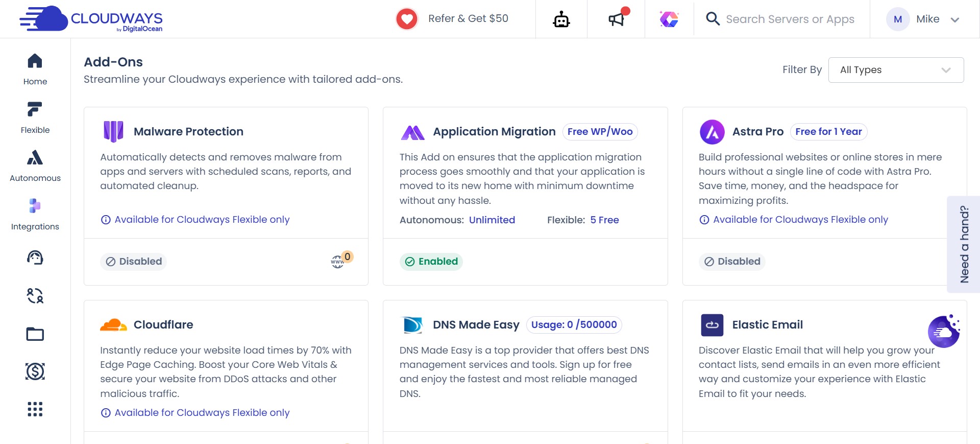Open the Need a hand? side tab
Viewport: 980px width, 444px height.
963,244
